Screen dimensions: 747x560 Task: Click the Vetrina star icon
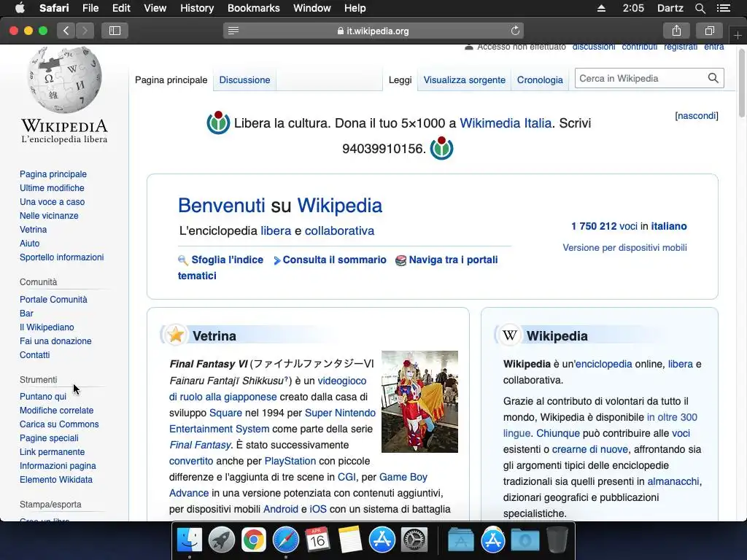coord(176,335)
